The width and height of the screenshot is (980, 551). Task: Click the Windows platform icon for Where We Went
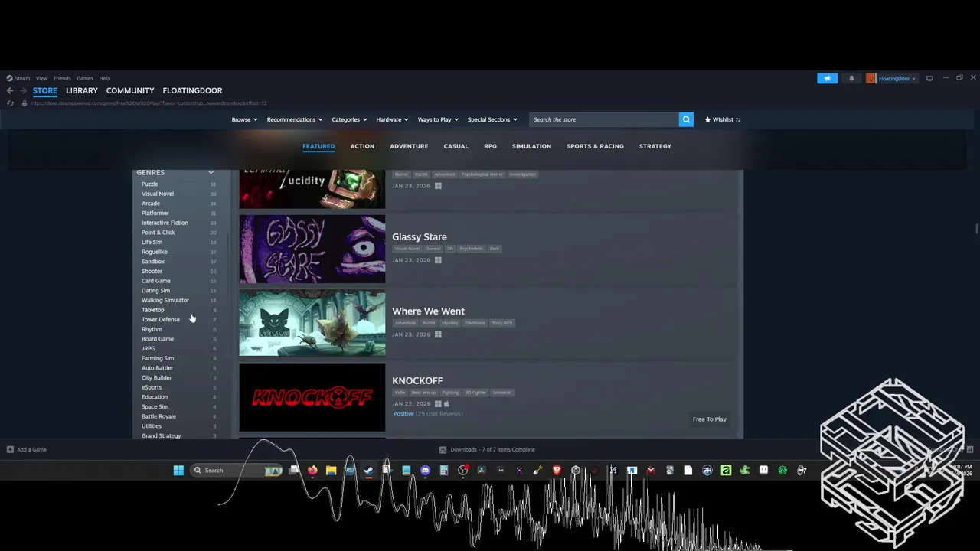coord(438,334)
